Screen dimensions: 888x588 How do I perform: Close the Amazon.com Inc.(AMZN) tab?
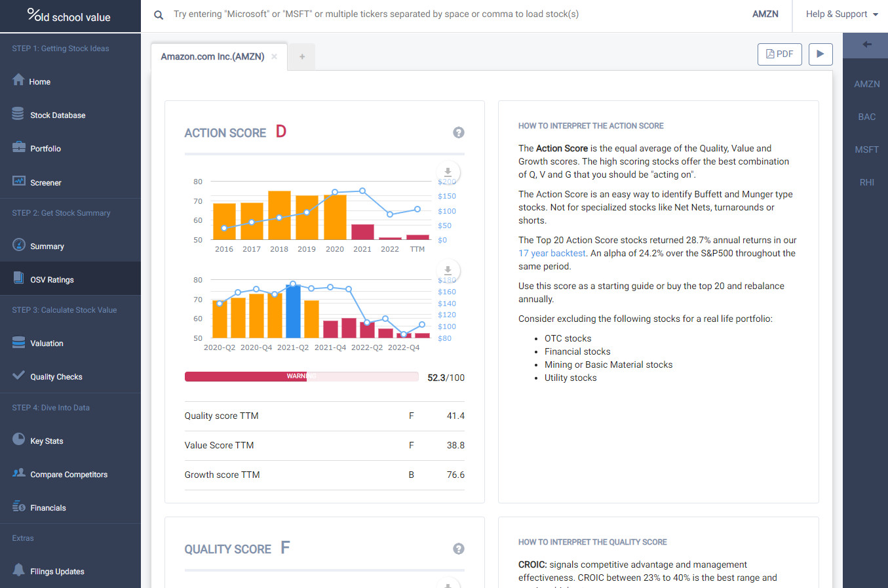[274, 56]
